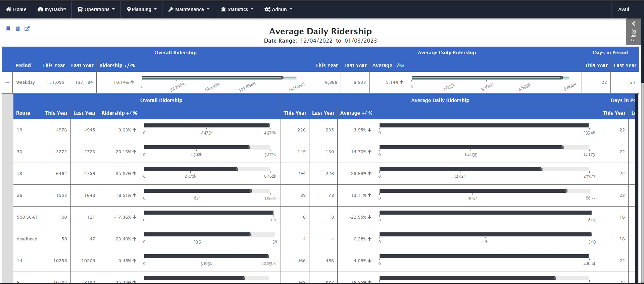Viewport: 644px width, 284px height.
Task: Open the Admin dropdown menu
Action: tap(278, 9)
